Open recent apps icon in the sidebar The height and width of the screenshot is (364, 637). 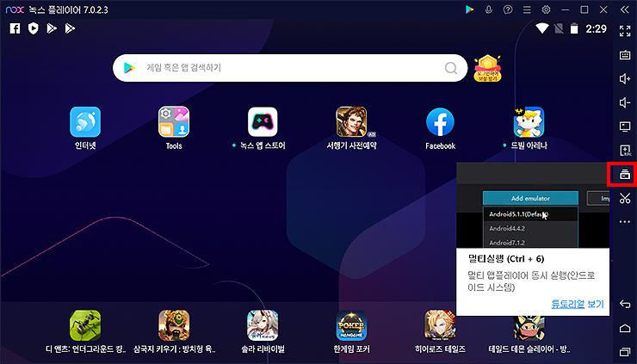[625, 351]
